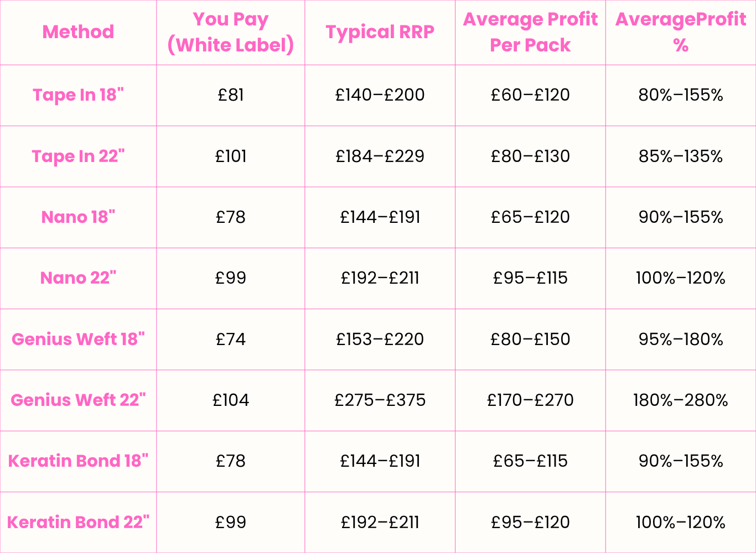
Task: Click the £104 white label price
Action: (x=231, y=400)
